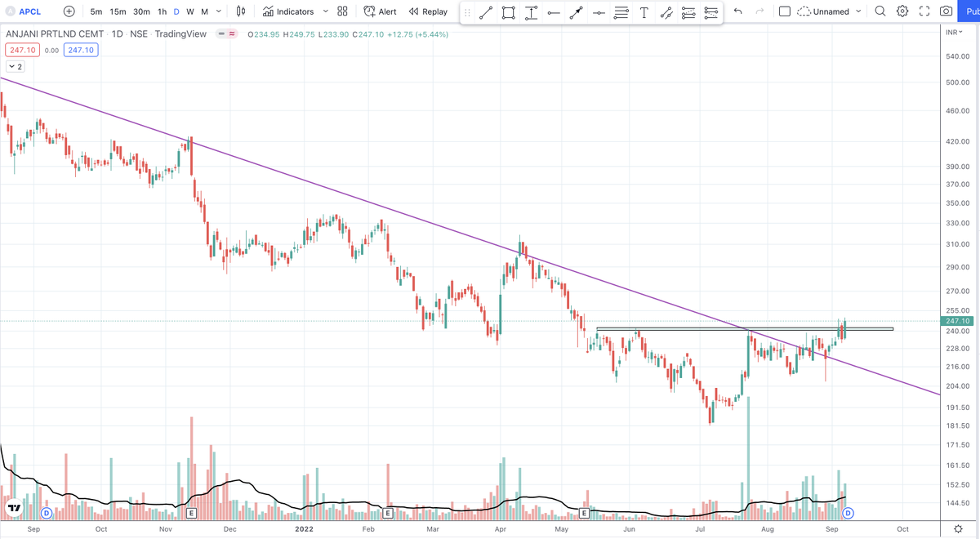Switch to the 1h timeframe
The image size is (980, 539).
162,11
